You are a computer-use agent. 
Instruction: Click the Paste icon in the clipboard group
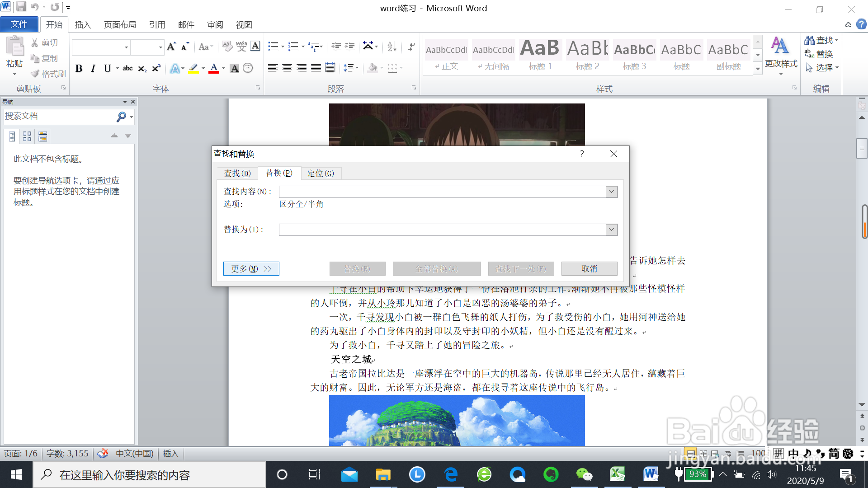[x=14, y=46]
